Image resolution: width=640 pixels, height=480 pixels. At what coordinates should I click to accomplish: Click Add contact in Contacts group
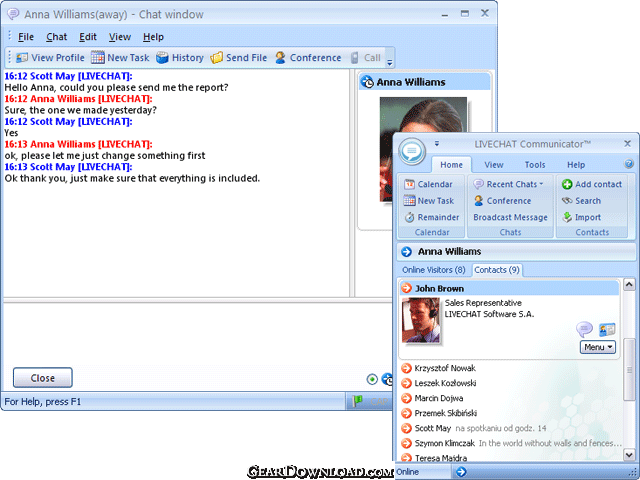point(592,184)
